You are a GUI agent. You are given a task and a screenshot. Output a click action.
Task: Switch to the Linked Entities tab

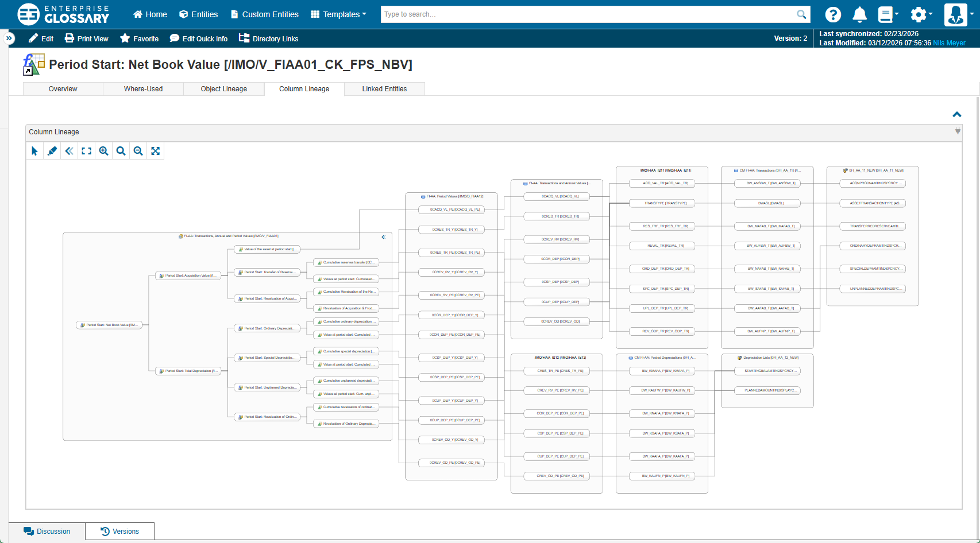[x=385, y=89]
